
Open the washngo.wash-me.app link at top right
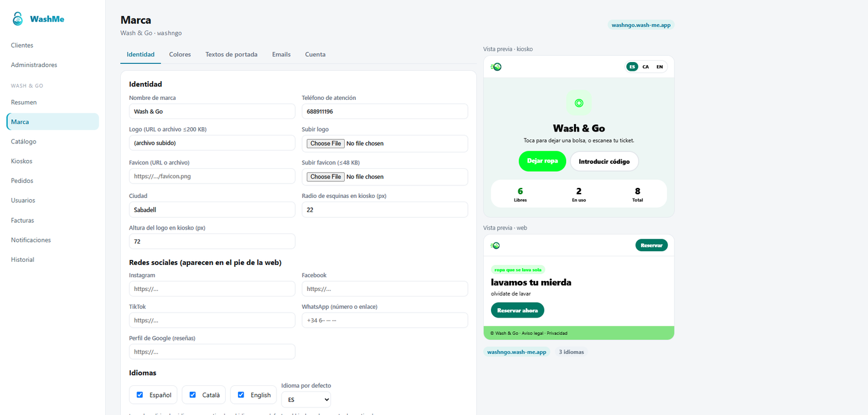pos(640,25)
